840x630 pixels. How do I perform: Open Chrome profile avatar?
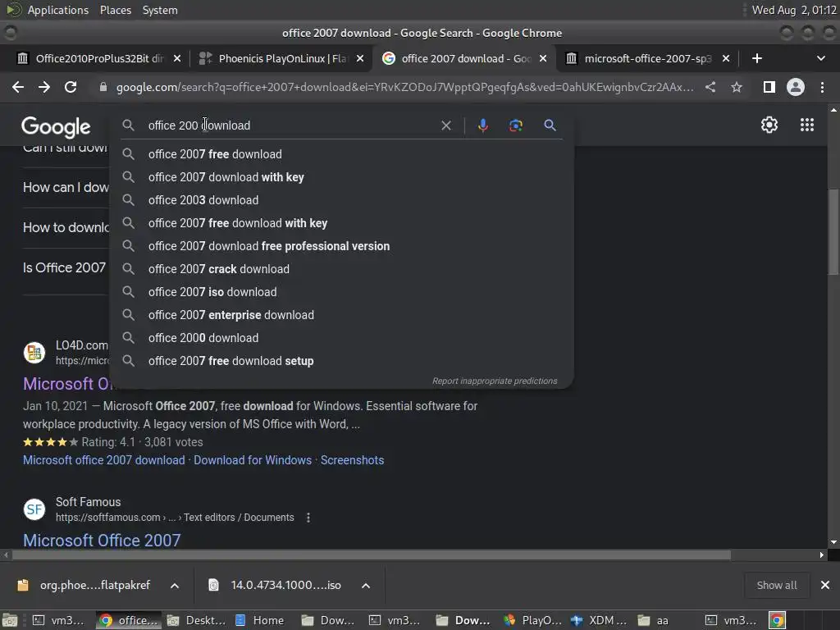(796, 87)
